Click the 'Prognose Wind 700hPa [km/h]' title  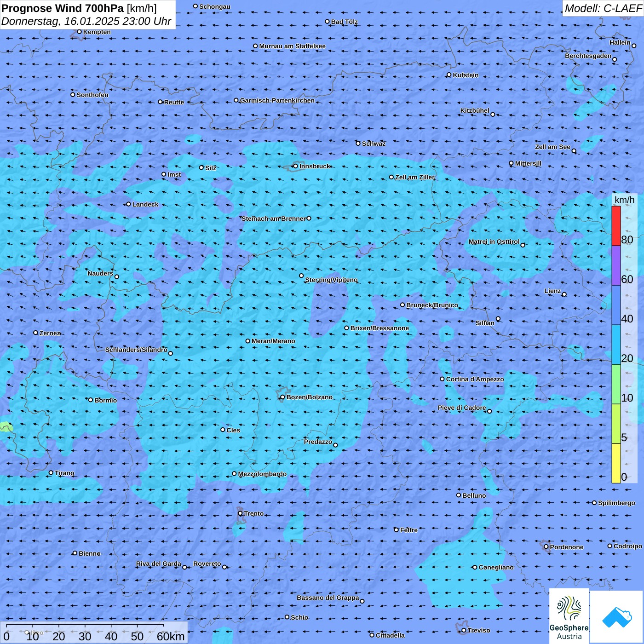[x=79, y=8]
